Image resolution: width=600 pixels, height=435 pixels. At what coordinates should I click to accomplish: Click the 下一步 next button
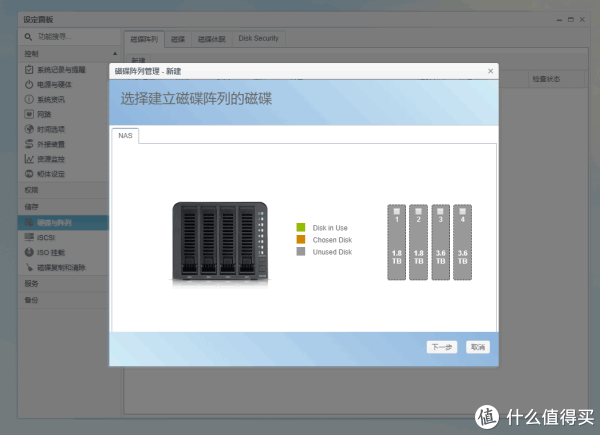coord(442,347)
